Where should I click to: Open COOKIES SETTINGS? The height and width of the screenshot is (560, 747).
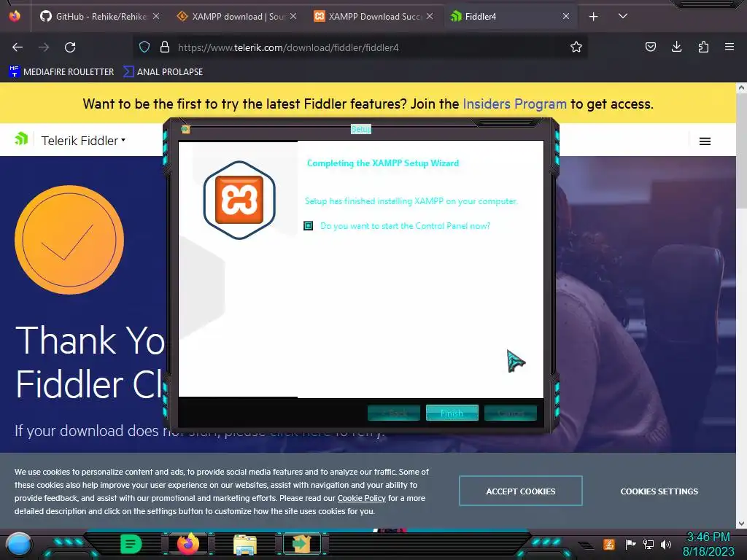coord(659,491)
